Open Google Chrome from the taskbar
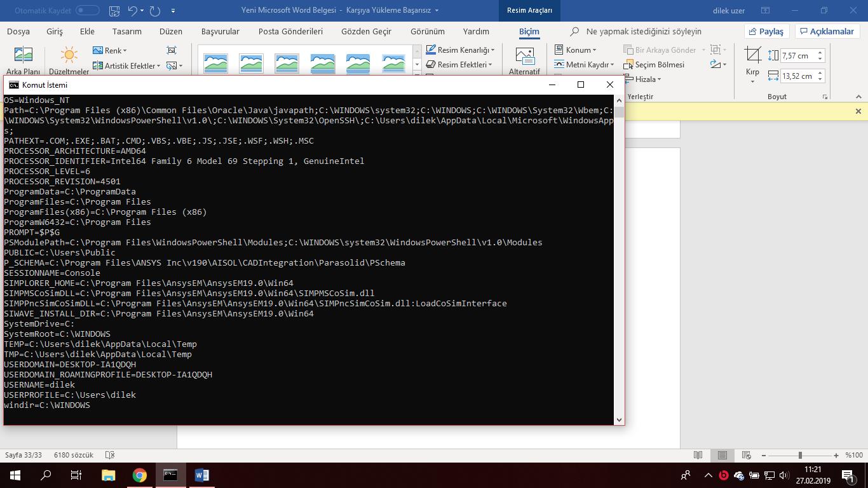The width and height of the screenshot is (868, 488). [138, 475]
